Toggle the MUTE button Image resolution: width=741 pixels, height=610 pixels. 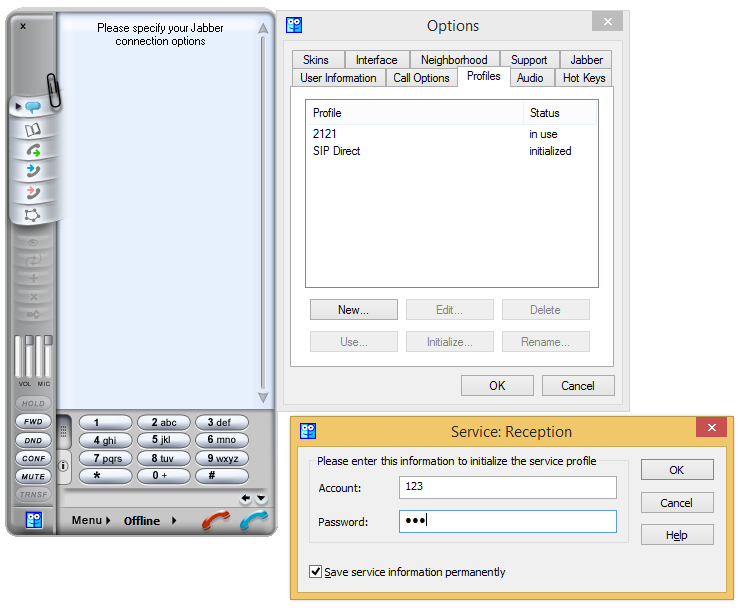pos(33,477)
